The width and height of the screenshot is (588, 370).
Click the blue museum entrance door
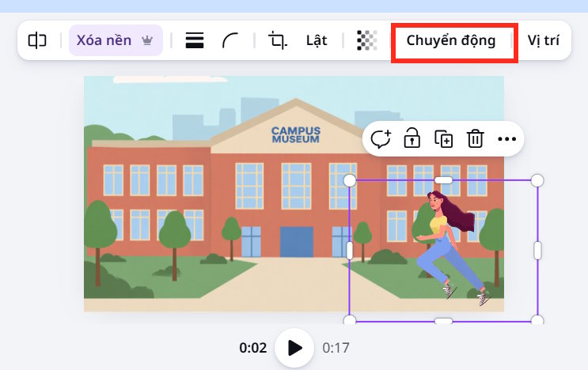tap(297, 242)
